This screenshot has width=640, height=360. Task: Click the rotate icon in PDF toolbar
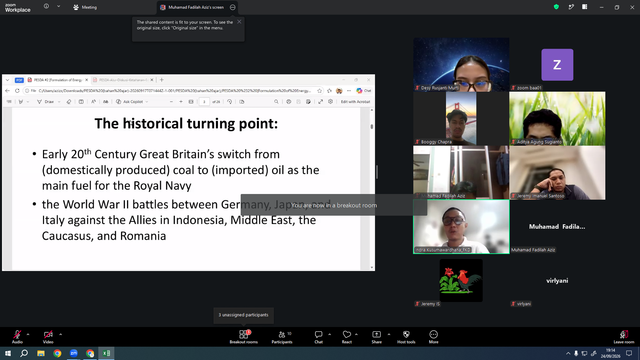point(230,102)
